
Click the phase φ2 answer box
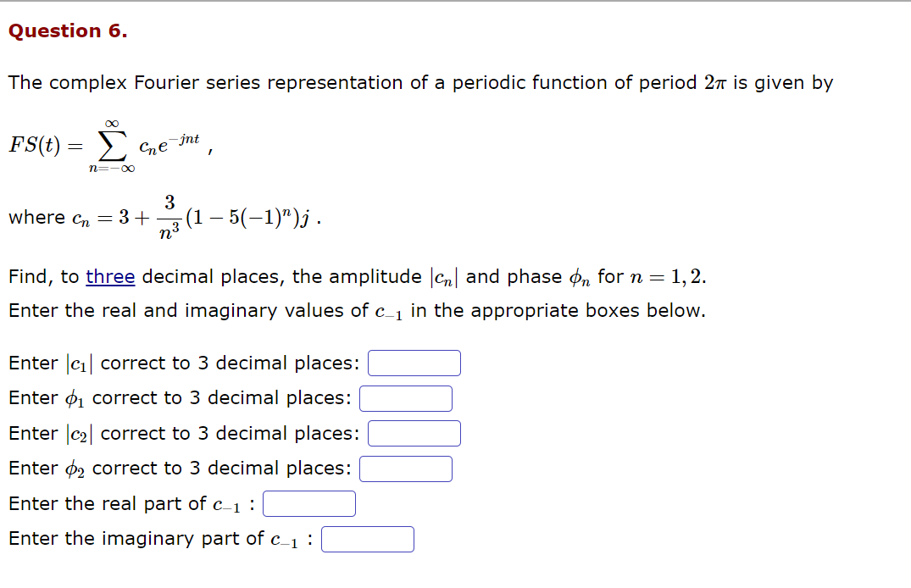(405, 469)
